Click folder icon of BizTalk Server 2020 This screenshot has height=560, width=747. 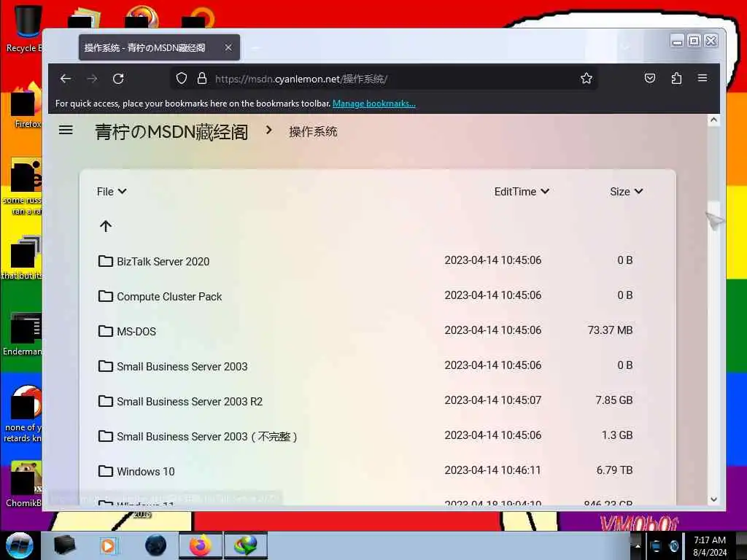pyautogui.click(x=105, y=261)
